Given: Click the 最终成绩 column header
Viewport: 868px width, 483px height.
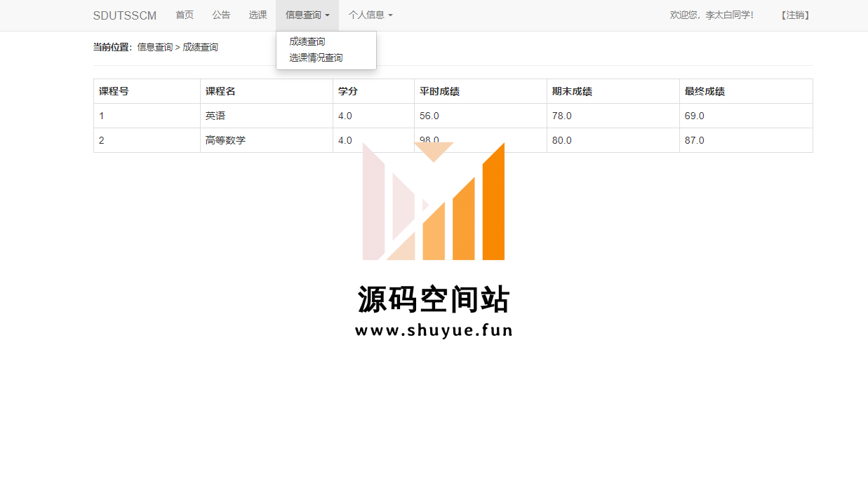Looking at the screenshot, I should 746,91.
